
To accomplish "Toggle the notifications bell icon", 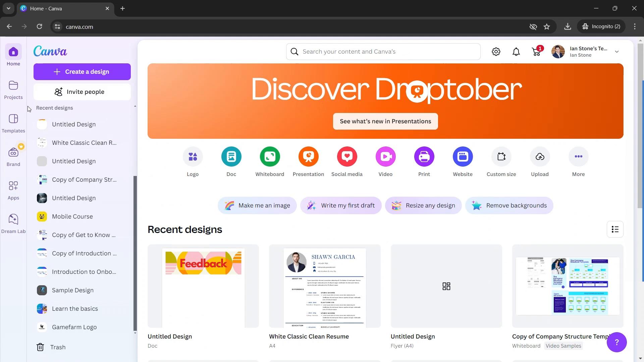I will (x=517, y=52).
